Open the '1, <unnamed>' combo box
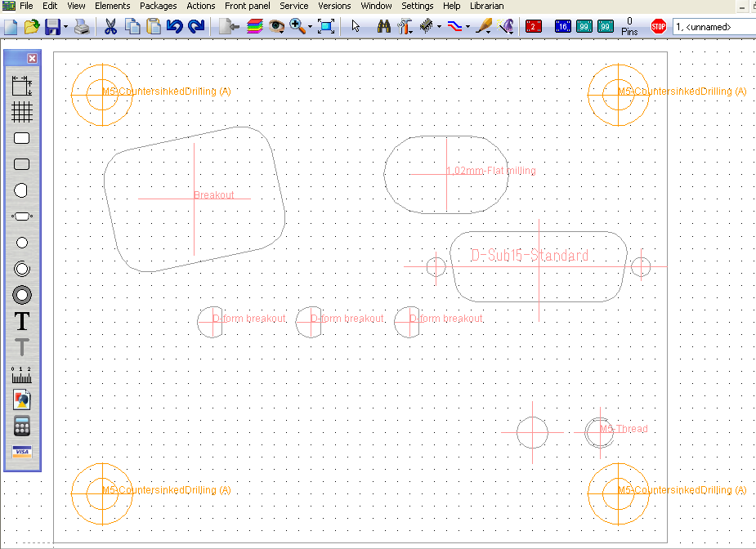The height and width of the screenshot is (549, 756). click(713, 27)
